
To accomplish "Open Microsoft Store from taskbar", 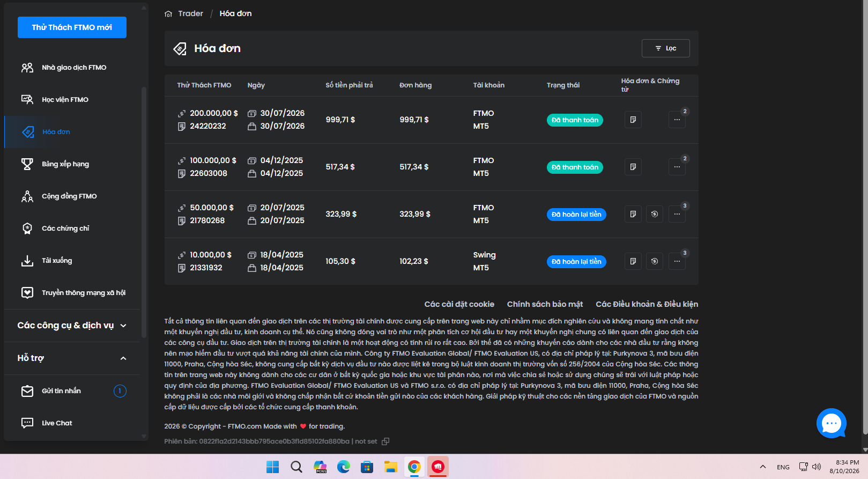I will click(367, 467).
